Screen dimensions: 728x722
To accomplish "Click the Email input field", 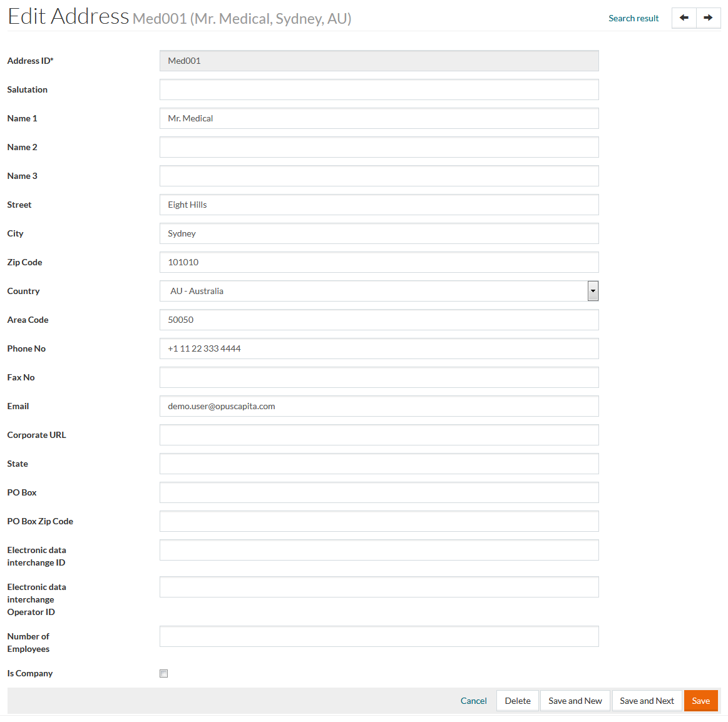I will (379, 406).
